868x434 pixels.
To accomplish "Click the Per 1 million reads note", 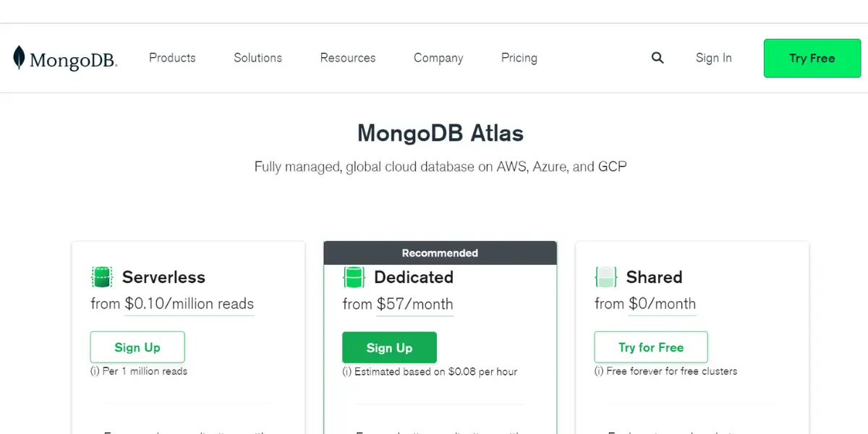I will [x=139, y=371].
